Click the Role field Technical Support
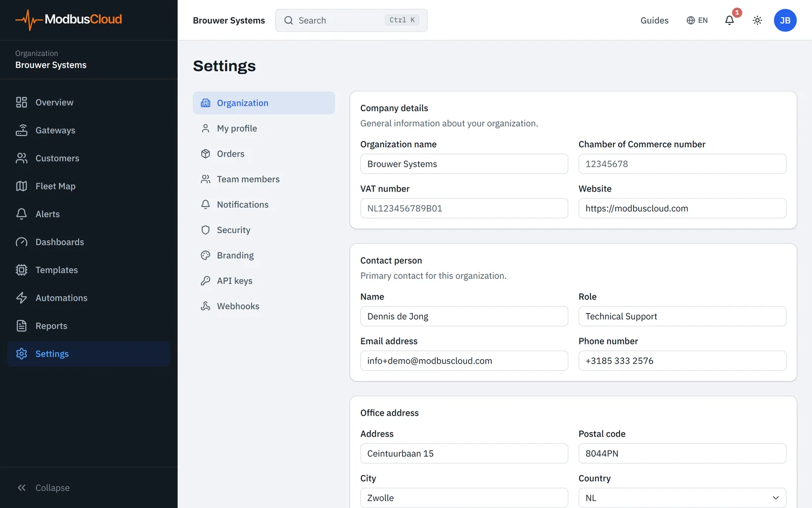 click(682, 316)
